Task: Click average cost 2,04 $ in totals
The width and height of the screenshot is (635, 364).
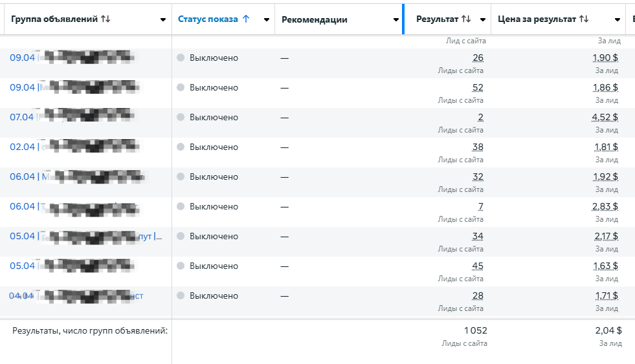Action: [x=608, y=330]
